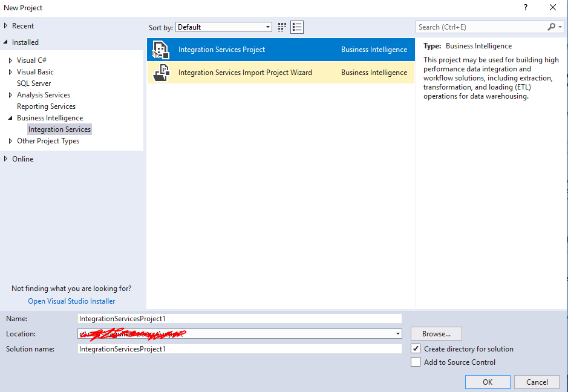
Task: Select Other Project Types category
Action: coord(48,141)
